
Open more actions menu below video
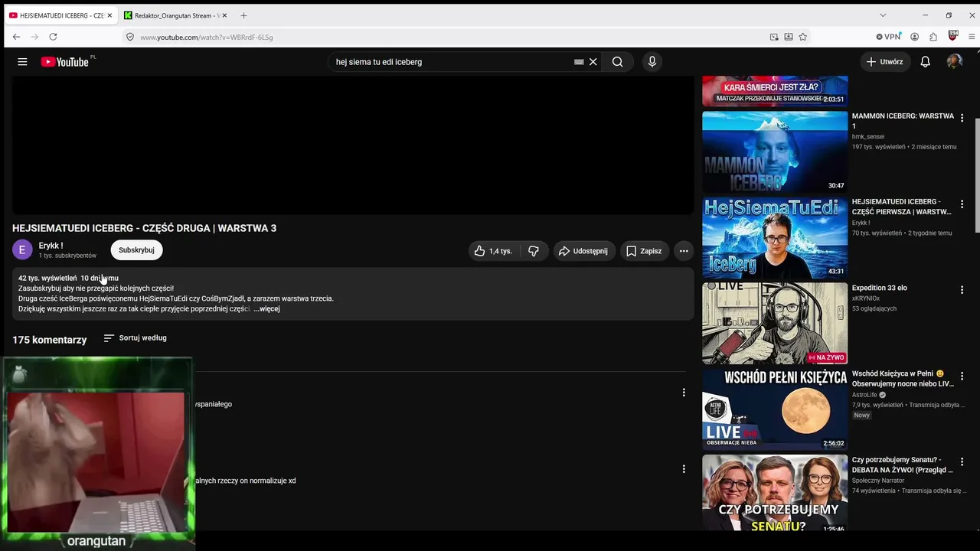684,251
